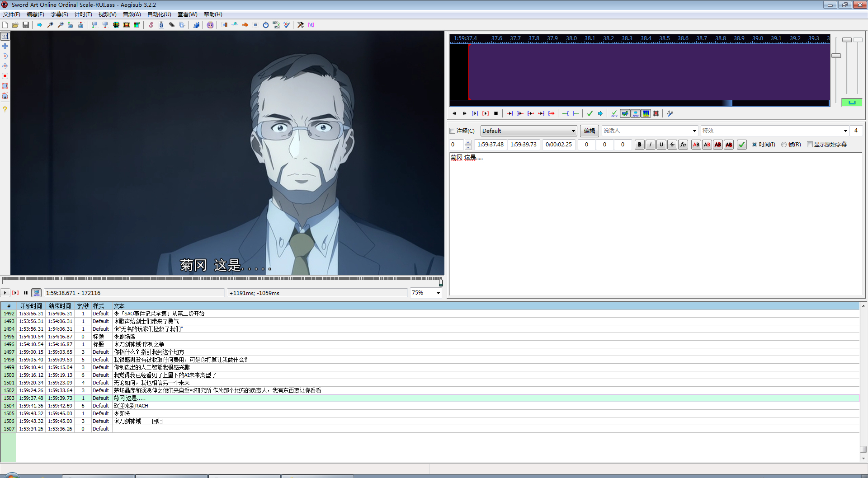Toggle auto-scroll audio to selected line
The image size is (868, 478).
[636, 113]
